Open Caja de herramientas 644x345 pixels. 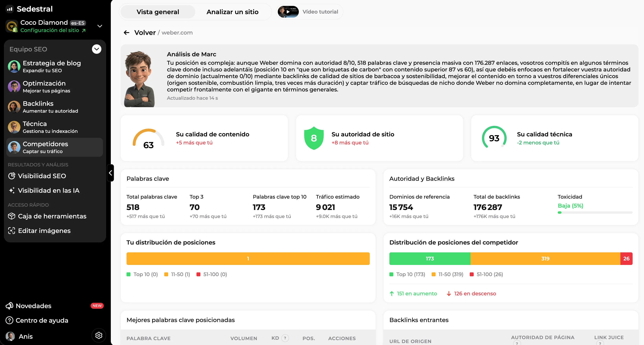click(47, 216)
